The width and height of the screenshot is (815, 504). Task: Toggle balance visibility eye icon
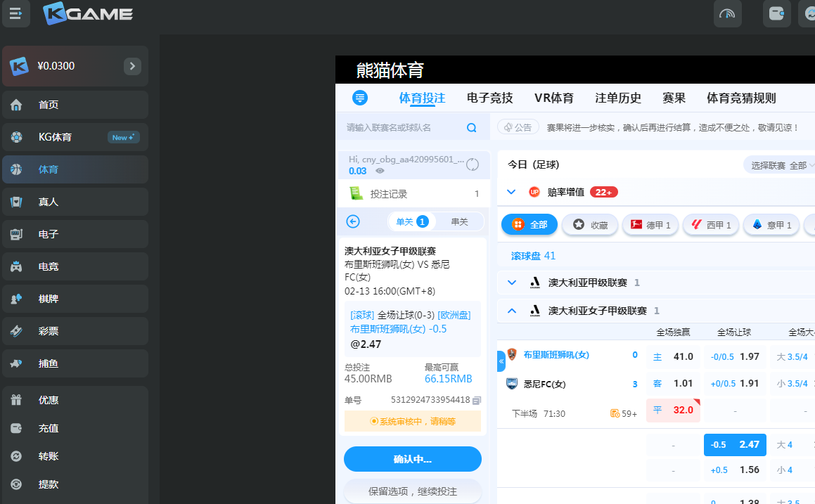[380, 171]
